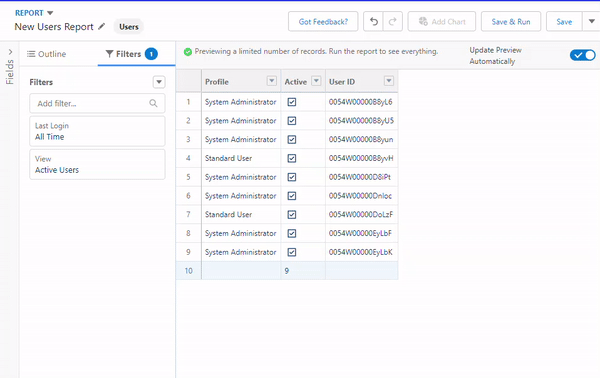Click System Administrator in row 9

click(x=240, y=252)
